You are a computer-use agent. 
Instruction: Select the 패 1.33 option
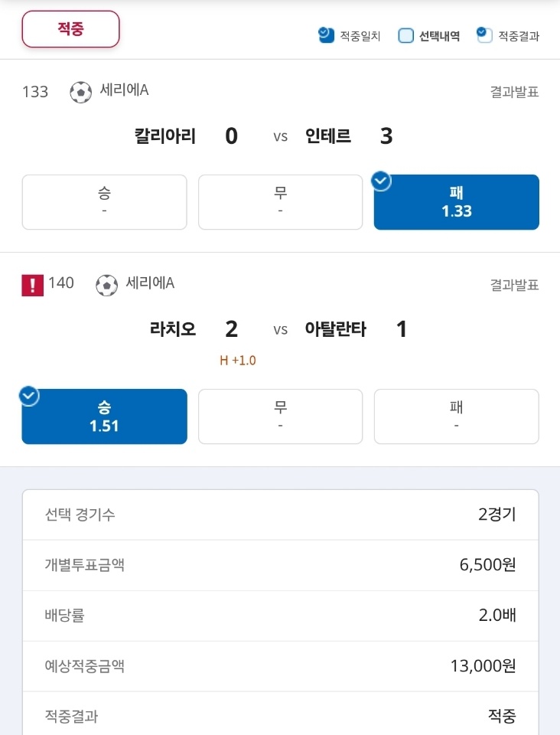457,202
